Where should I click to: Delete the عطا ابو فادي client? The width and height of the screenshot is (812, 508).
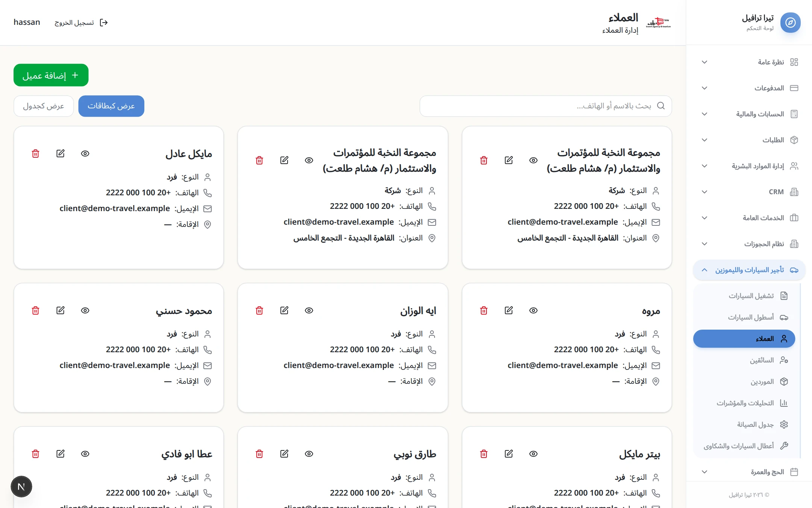(x=35, y=454)
